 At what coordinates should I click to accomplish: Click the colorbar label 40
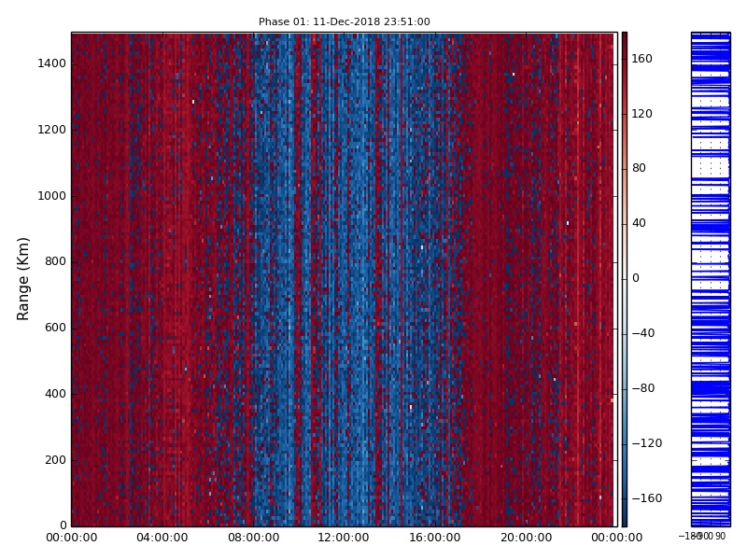tap(639, 223)
